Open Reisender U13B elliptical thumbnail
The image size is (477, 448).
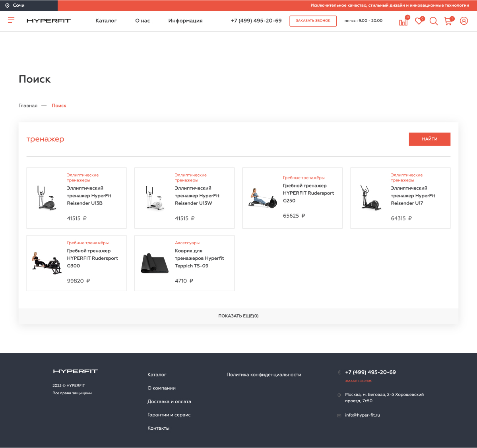coord(47,198)
